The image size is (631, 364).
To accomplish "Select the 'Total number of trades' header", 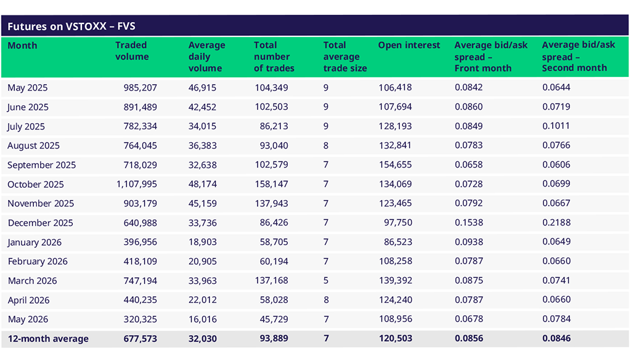I will click(274, 57).
